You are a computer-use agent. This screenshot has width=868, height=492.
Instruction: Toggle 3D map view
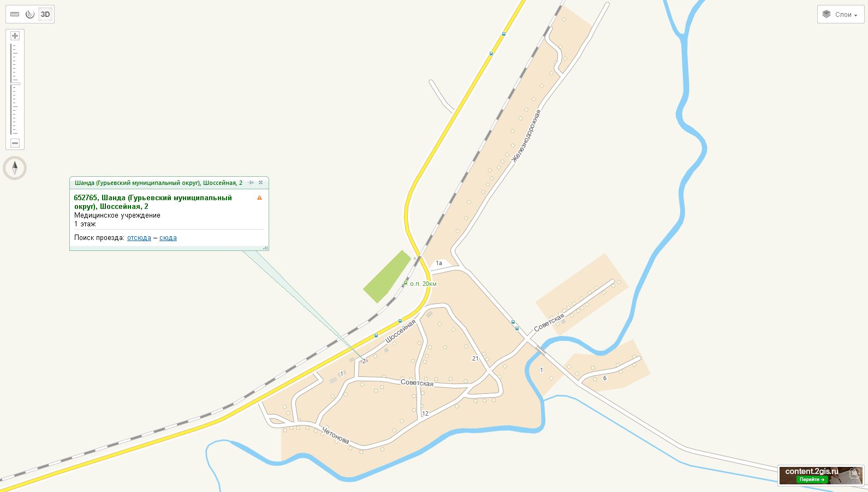coord(45,14)
